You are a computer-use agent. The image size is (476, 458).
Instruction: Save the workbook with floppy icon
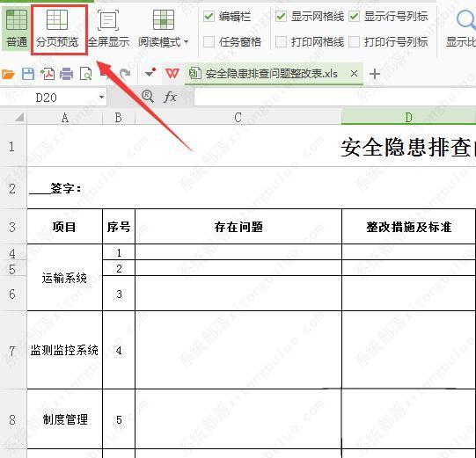[28, 74]
